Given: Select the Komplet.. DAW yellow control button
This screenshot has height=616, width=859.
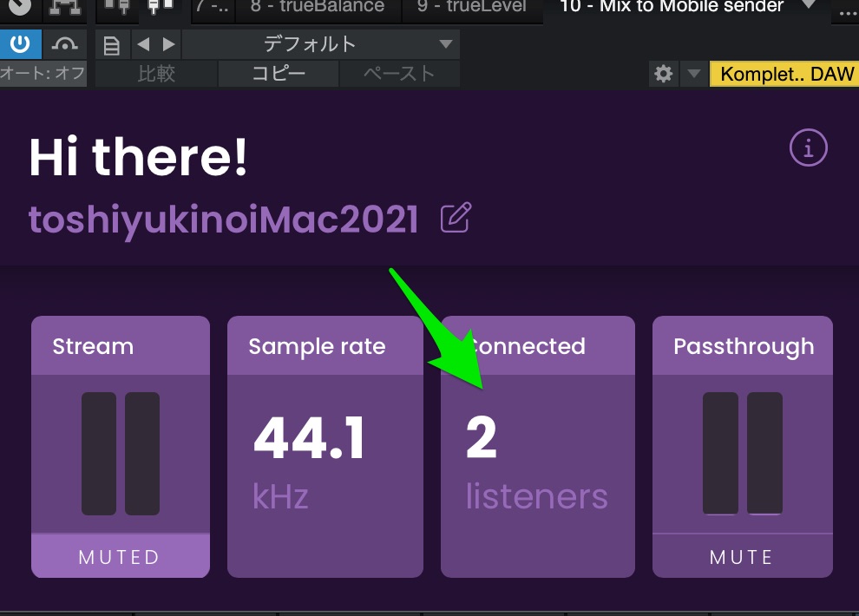Looking at the screenshot, I should 784,74.
